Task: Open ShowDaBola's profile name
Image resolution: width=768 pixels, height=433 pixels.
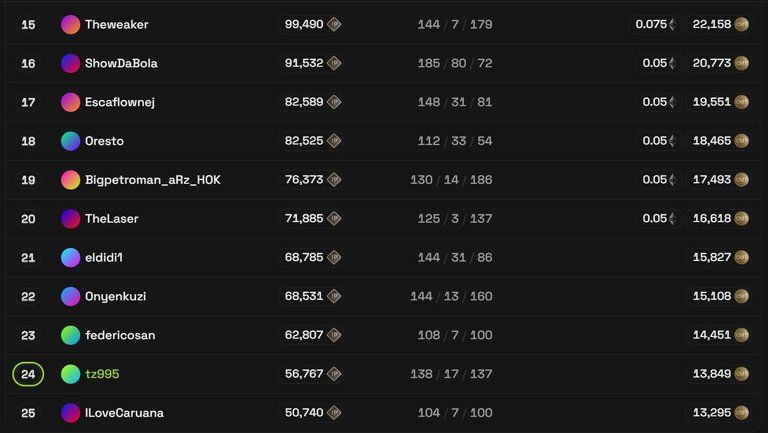Action: click(x=121, y=63)
